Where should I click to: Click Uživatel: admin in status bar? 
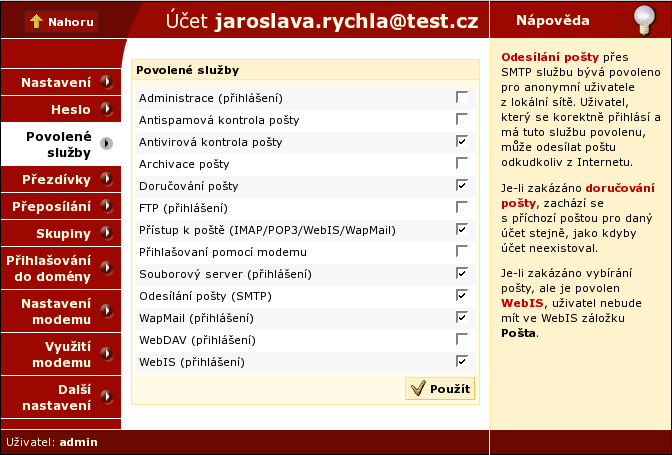pyautogui.click(x=52, y=442)
